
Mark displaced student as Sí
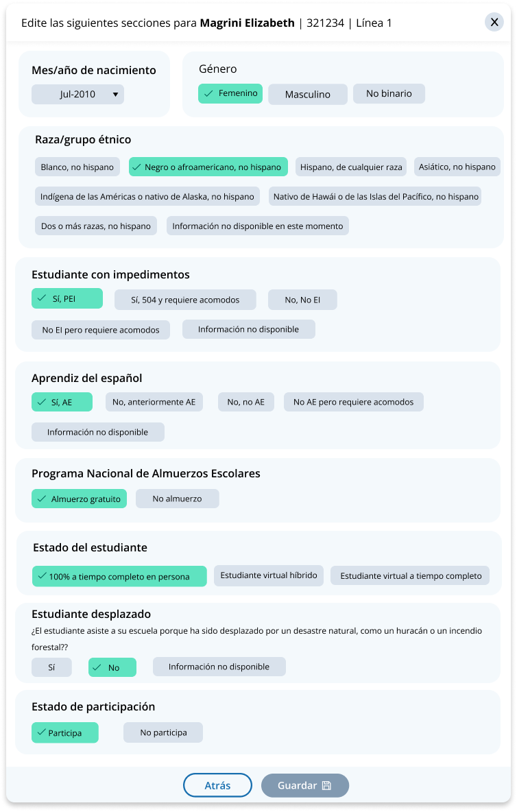pyautogui.click(x=51, y=667)
